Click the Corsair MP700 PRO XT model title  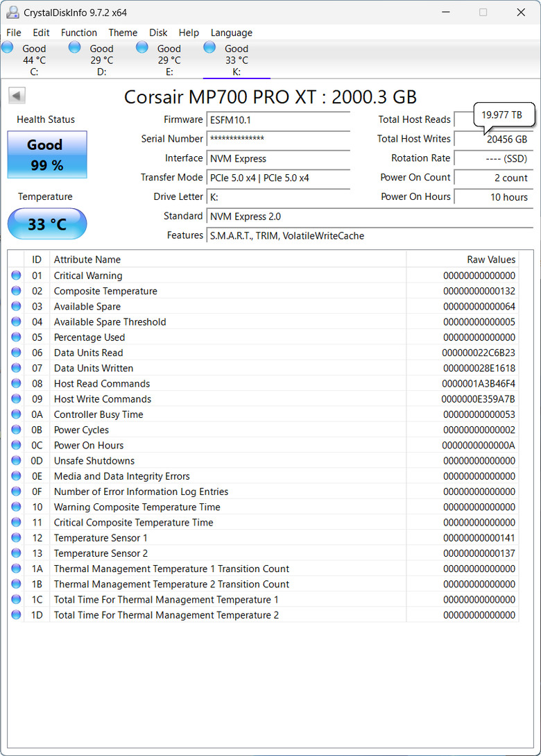pos(270,97)
